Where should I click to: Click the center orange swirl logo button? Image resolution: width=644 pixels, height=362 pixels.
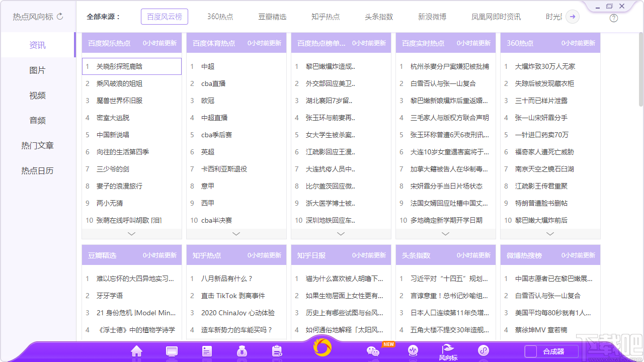[323, 347]
